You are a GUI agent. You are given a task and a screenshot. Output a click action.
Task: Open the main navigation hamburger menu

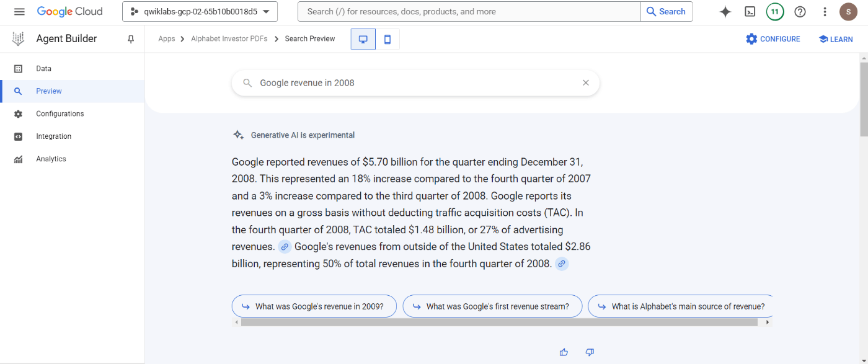(19, 12)
